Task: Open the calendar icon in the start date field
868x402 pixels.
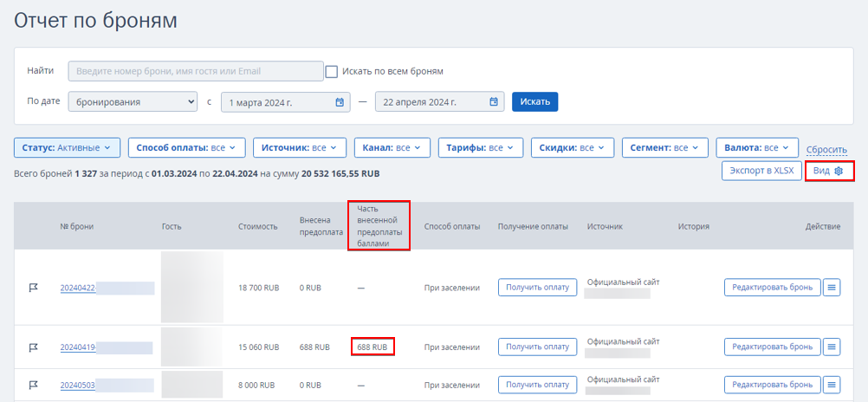Action: (340, 102)
